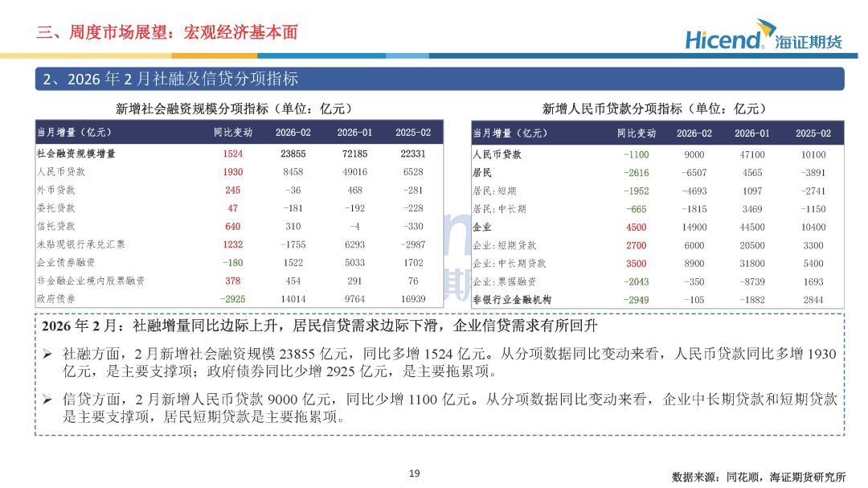The image size is (868, 488).
Task: Click value -2043 in 企业:票据融资 row
Action: click(x=636, y=281)
